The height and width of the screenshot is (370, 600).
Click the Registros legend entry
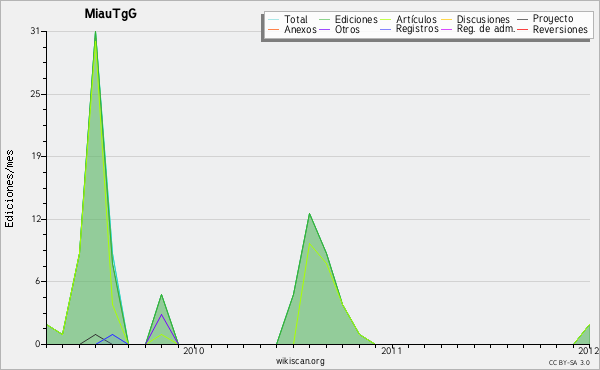(409, 29)
